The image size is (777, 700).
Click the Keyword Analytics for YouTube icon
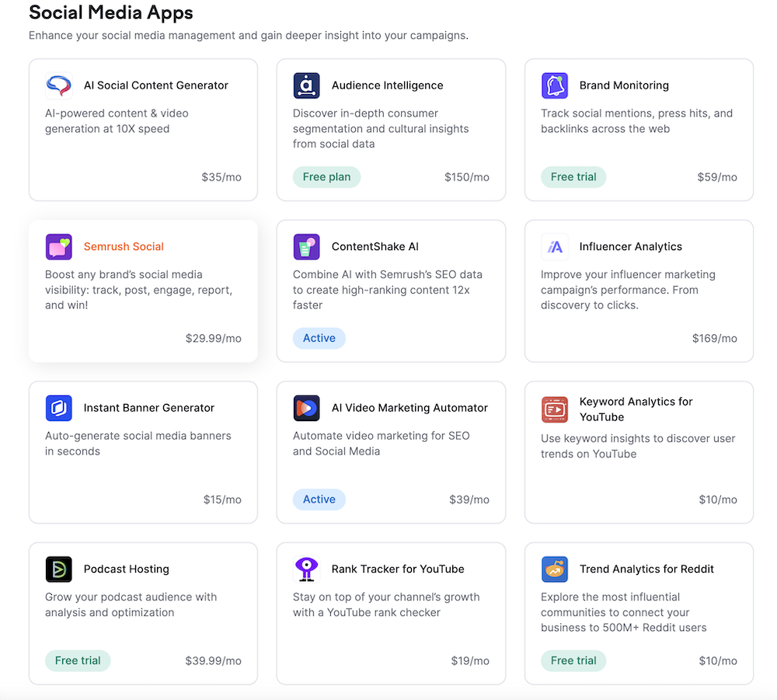click(554, 408)
